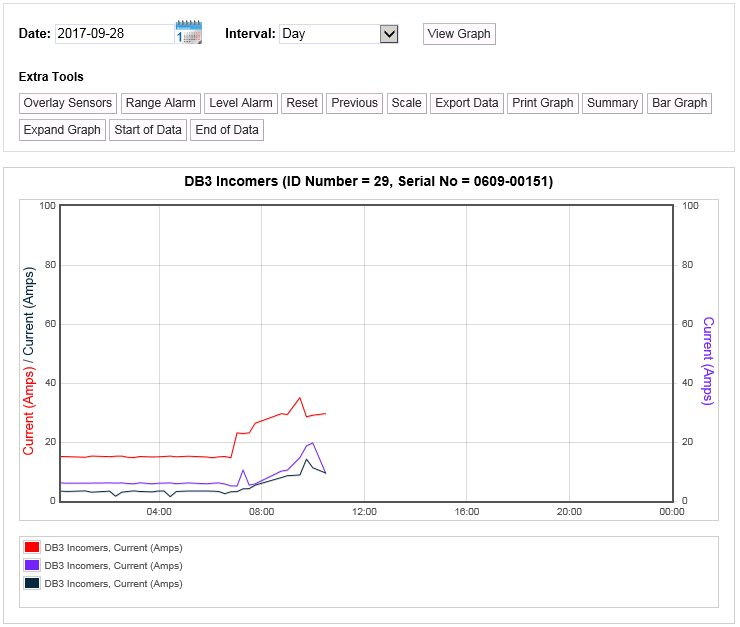Open the Range Alarm tool
The image size is (740, 627).
click(160, 103)
